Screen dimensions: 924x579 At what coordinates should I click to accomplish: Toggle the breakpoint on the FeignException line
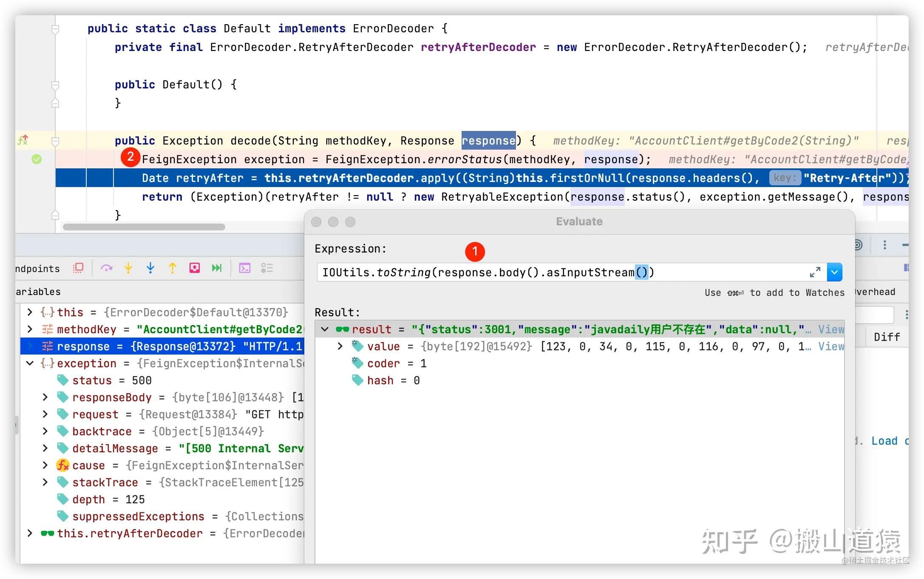point(37,159)
